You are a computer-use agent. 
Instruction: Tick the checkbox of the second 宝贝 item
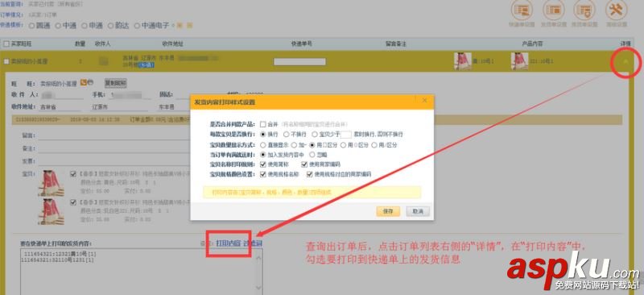click(73, 202)
